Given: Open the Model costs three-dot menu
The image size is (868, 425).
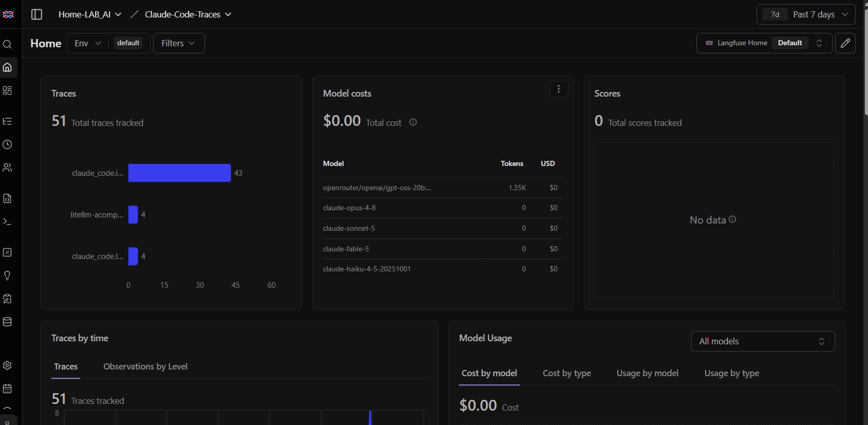Looking at the screenshot, I should 559,89.
